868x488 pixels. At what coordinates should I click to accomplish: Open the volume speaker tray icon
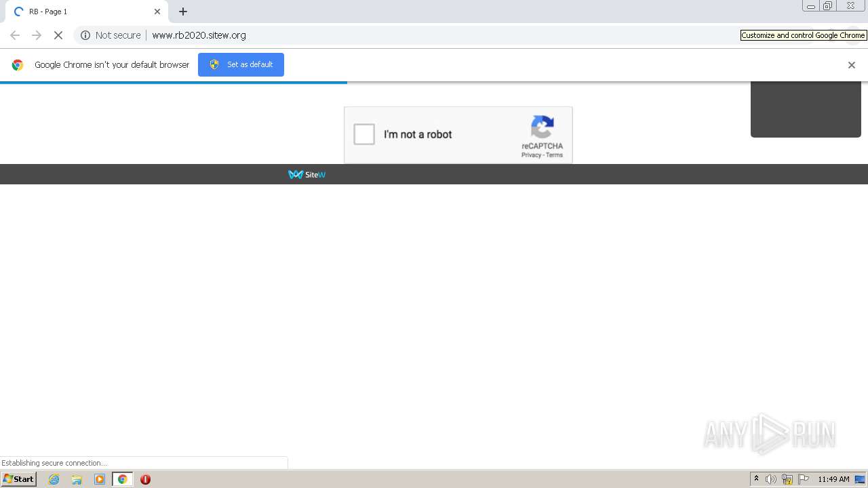(771, 479)
